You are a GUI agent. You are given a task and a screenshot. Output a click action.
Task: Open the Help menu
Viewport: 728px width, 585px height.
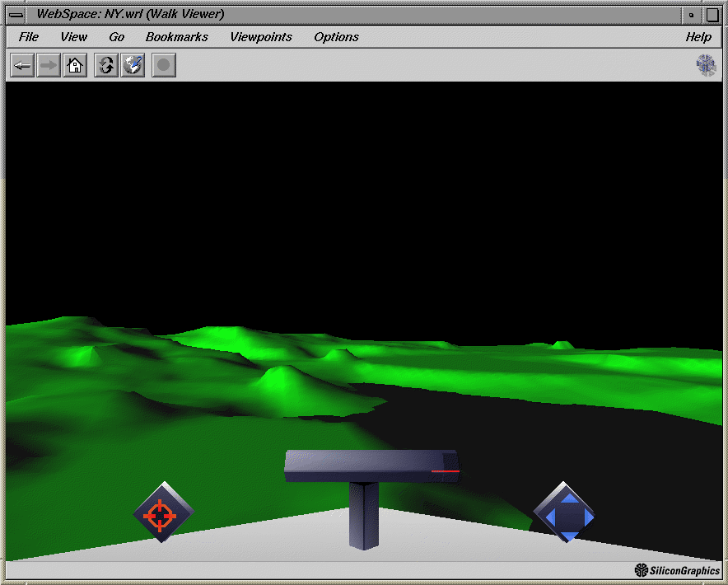click(698, 37)
